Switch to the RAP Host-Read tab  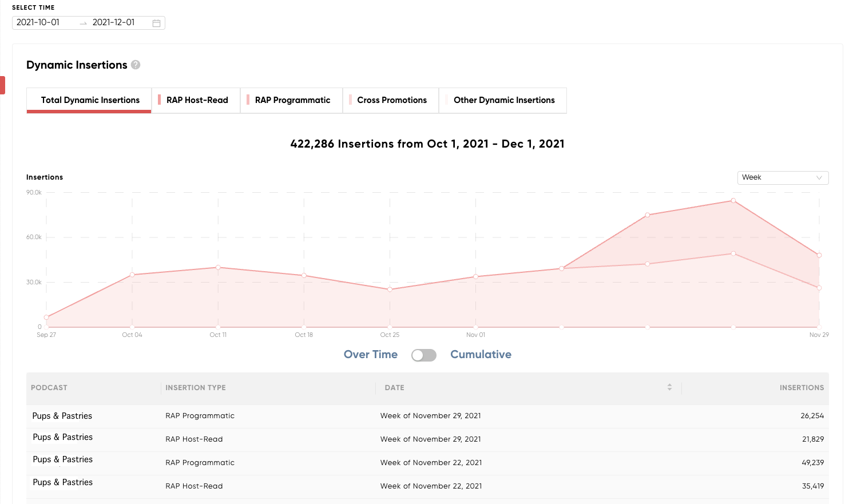tap(196, 100)
